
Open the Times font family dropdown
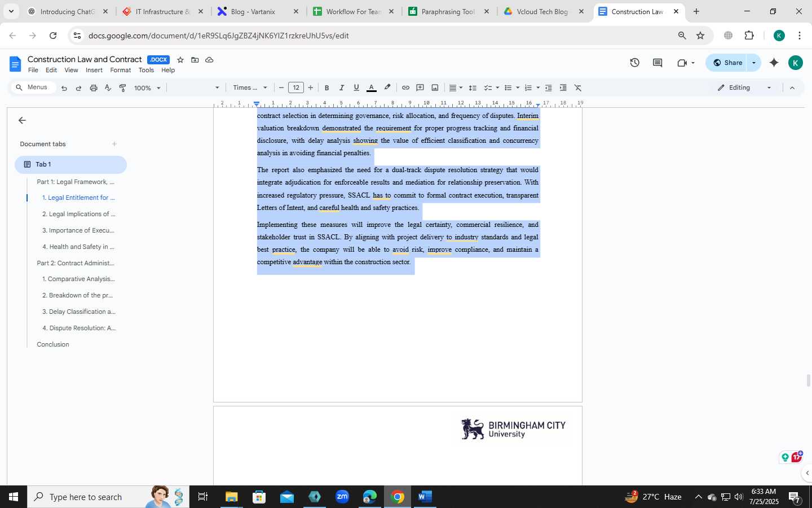pos(250,88)
